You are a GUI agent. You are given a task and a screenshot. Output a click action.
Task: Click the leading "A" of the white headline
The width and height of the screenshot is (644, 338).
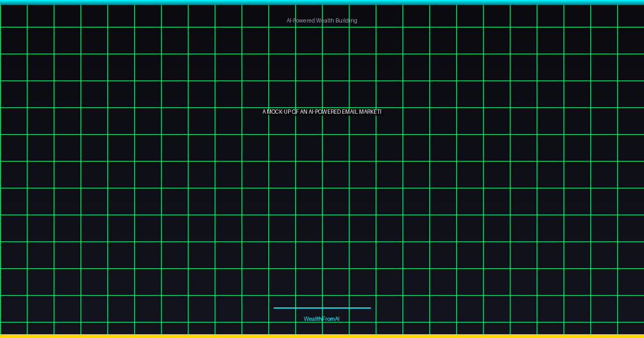tap(264, 112)
